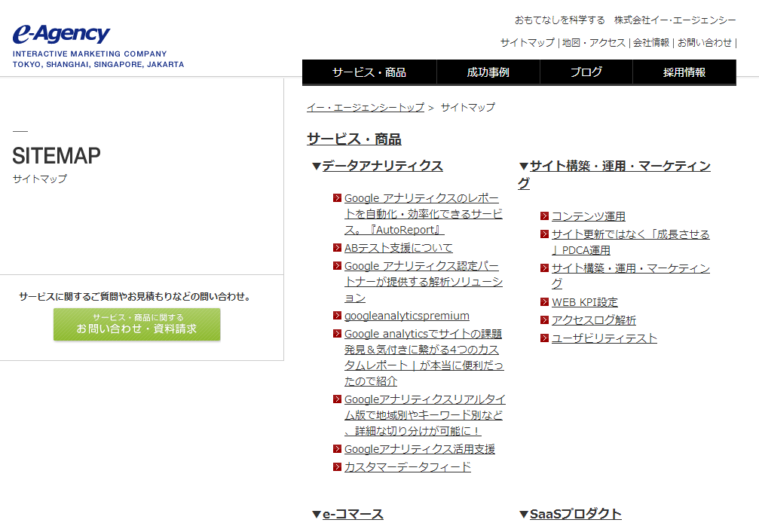Image resolution: width=759 pixels, height=532 pixels.
Task: Click red arrow icon beside ユーザビリティテスト
Action: click(x=545, y=339)
